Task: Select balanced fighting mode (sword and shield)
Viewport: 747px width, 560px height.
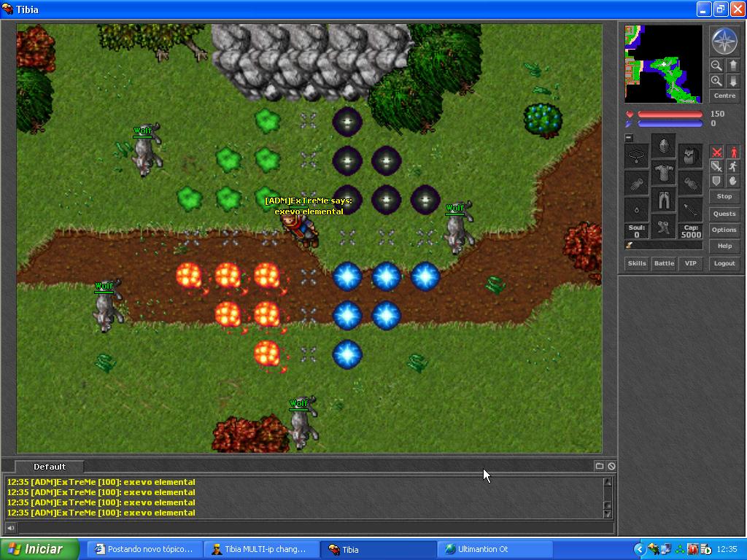Action: point(716,166)
